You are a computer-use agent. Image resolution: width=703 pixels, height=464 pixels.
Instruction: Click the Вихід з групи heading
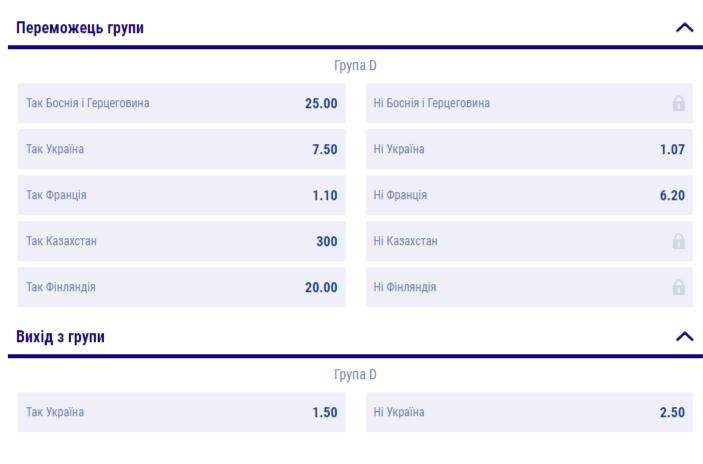pos(60,337)
